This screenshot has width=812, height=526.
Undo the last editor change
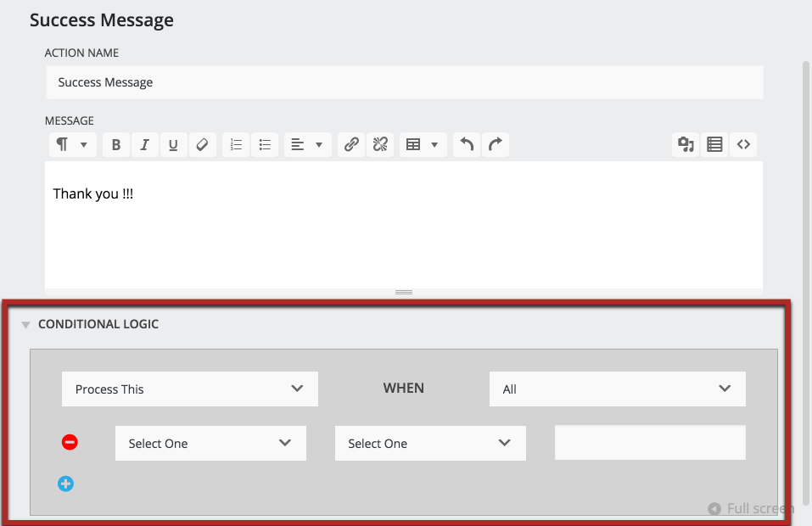pos(467,145)
